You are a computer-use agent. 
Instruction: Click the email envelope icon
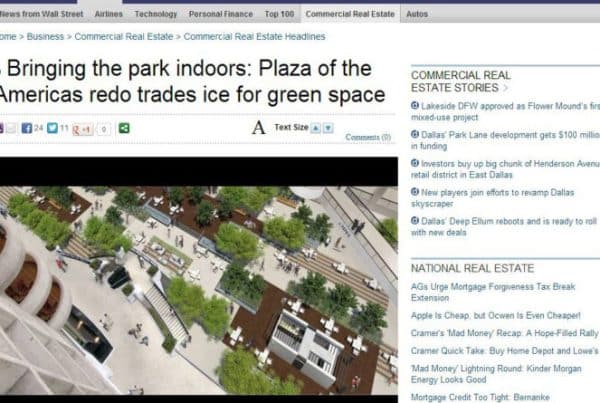(11, 128)
